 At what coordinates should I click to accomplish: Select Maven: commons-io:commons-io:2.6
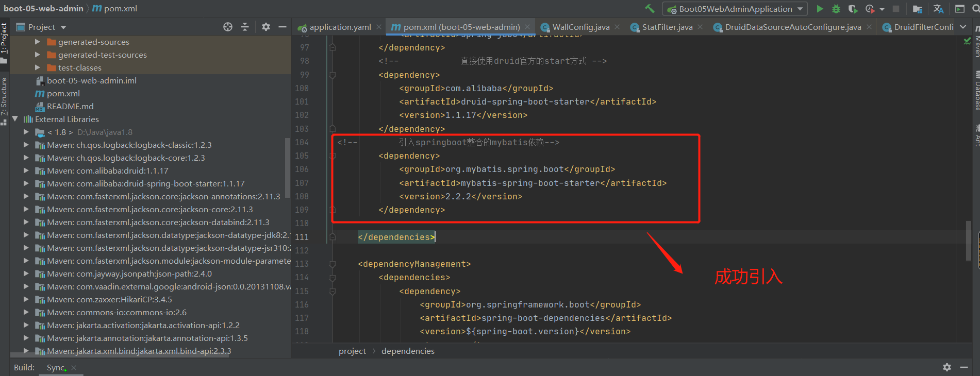(x=117, y=312)
